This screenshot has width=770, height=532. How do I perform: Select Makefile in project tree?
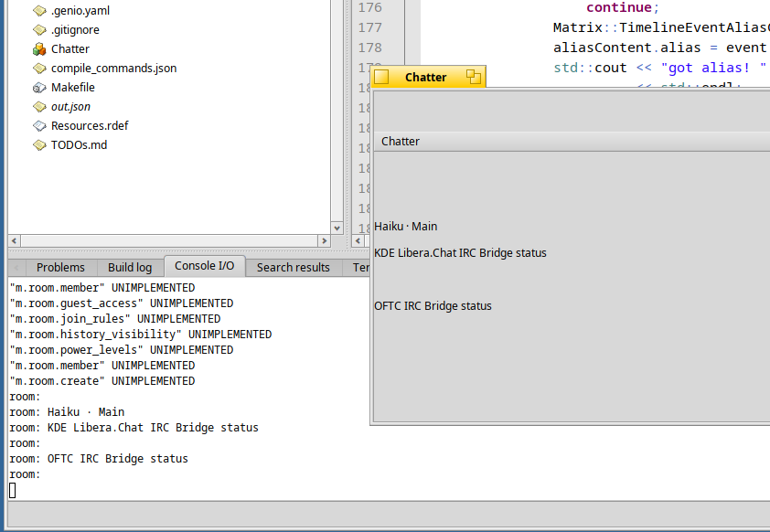[72, 88]
